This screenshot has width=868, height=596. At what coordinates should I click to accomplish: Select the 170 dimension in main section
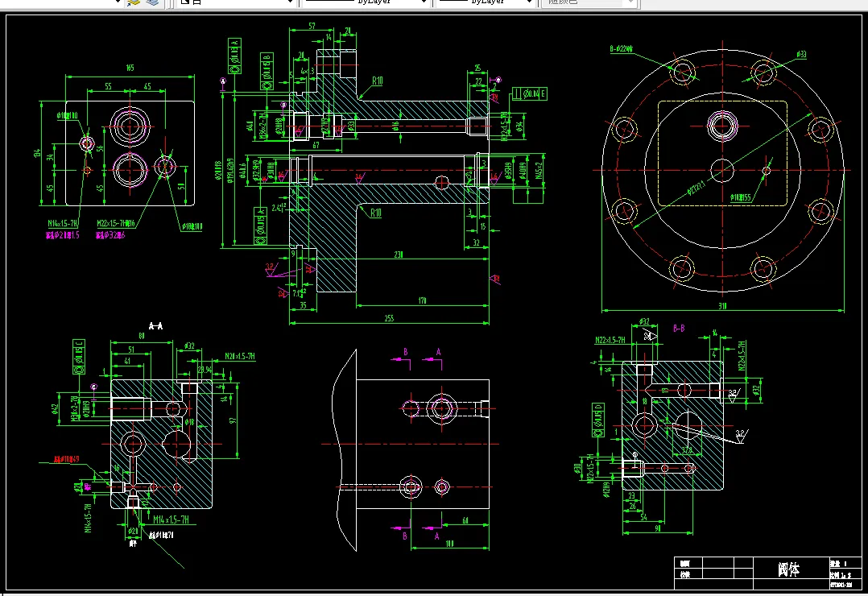pos(423,300)
